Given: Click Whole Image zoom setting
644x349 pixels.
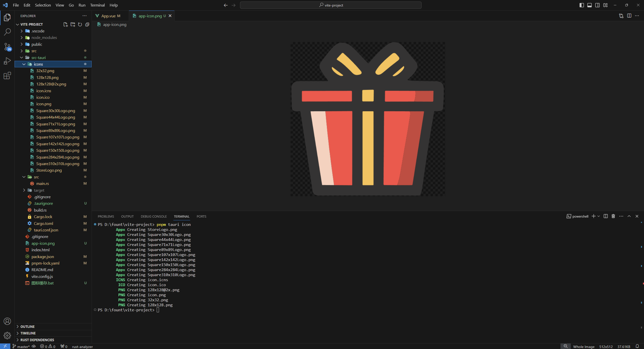Looking at the screenshot, I should (584, 346).
